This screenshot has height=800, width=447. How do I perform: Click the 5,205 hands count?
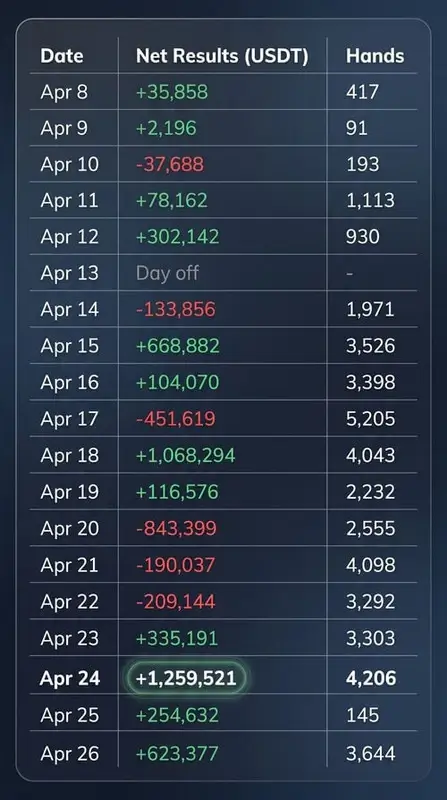click(x=370, y=419)
